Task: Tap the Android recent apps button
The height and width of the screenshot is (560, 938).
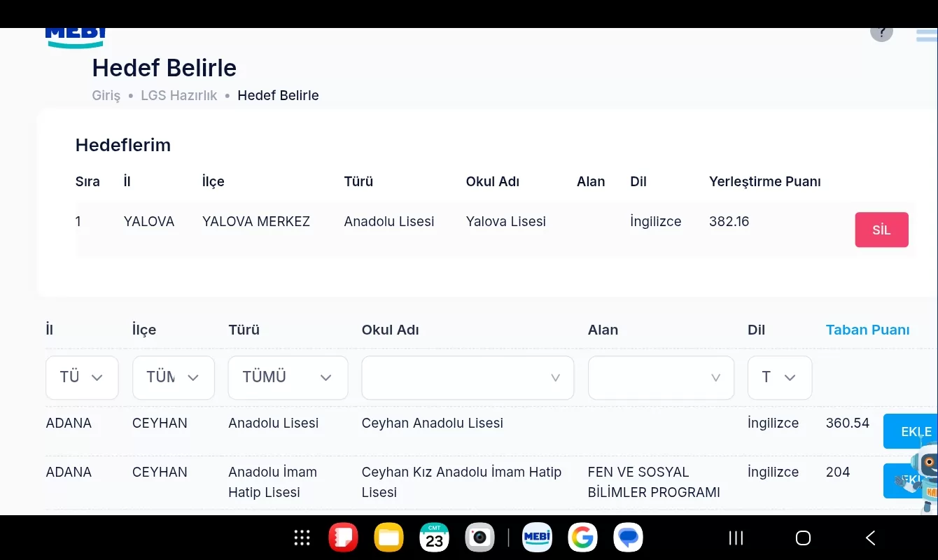Action: tap(736, 538)
